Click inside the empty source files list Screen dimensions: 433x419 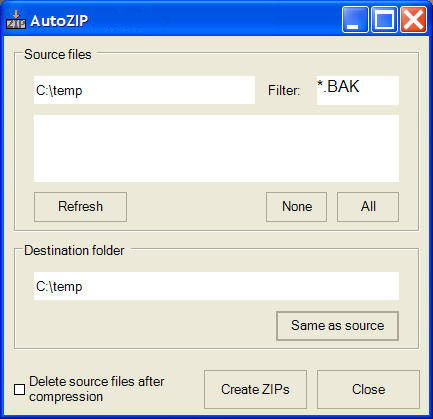coord(216,148)
